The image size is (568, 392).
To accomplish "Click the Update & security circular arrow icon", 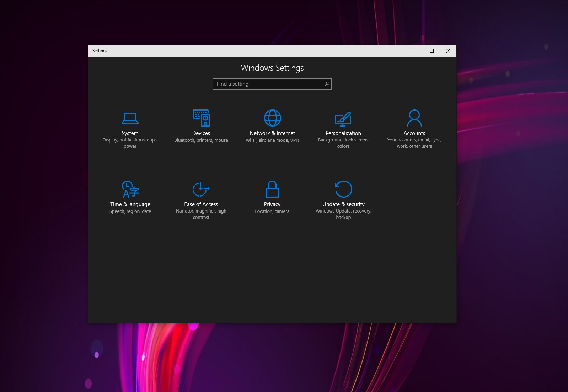I will click(343, 189).
